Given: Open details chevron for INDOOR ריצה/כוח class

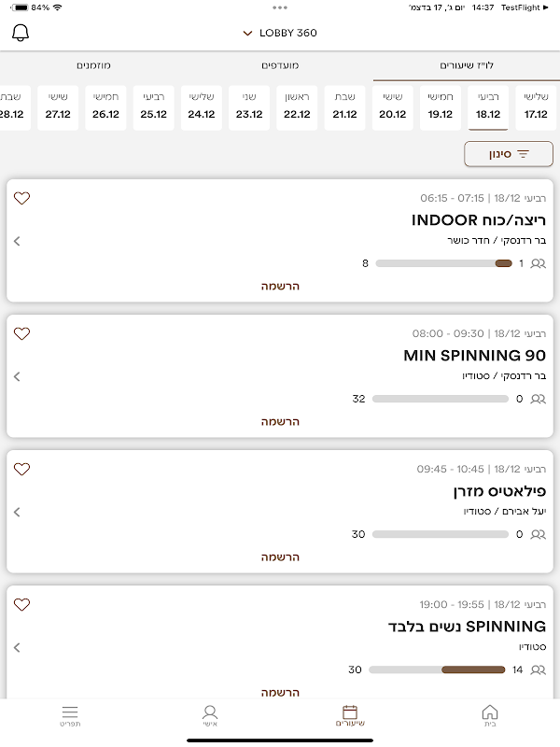Looking at the screenshot, I should 17,241.
